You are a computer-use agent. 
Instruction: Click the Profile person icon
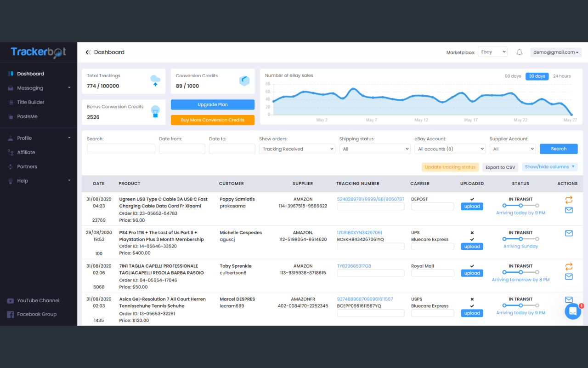point(11,138)
